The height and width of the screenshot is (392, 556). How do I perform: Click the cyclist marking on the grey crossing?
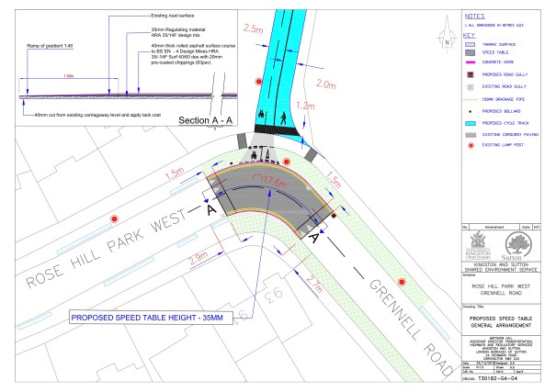254,155
